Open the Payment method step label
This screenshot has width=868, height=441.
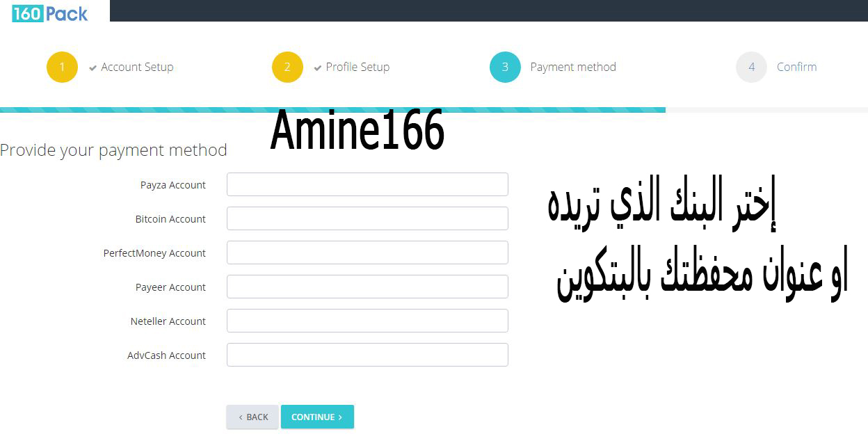point(573,67)
